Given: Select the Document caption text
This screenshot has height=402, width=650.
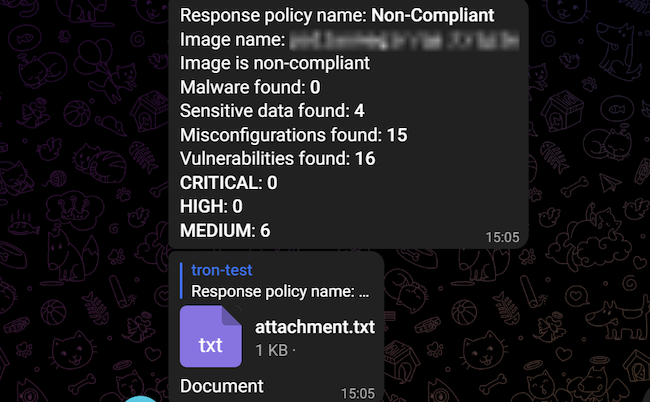Looking at the screenshot, I should [221, 385].
